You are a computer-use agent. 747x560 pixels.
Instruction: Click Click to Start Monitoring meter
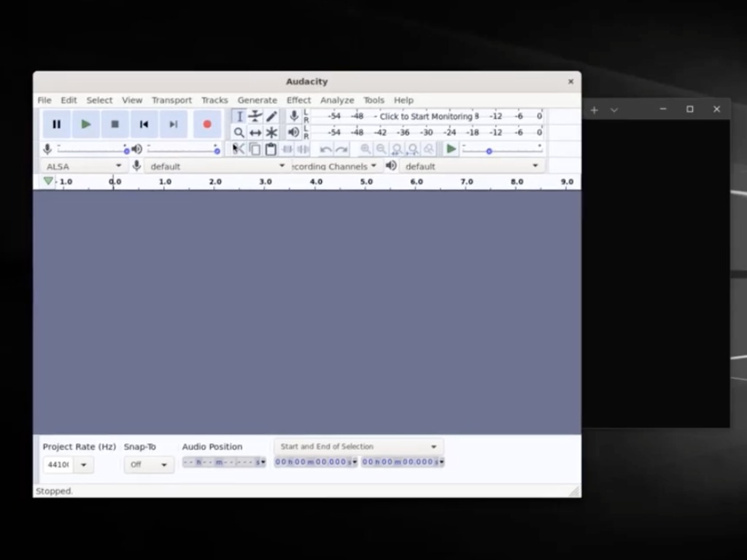(426, 116)
